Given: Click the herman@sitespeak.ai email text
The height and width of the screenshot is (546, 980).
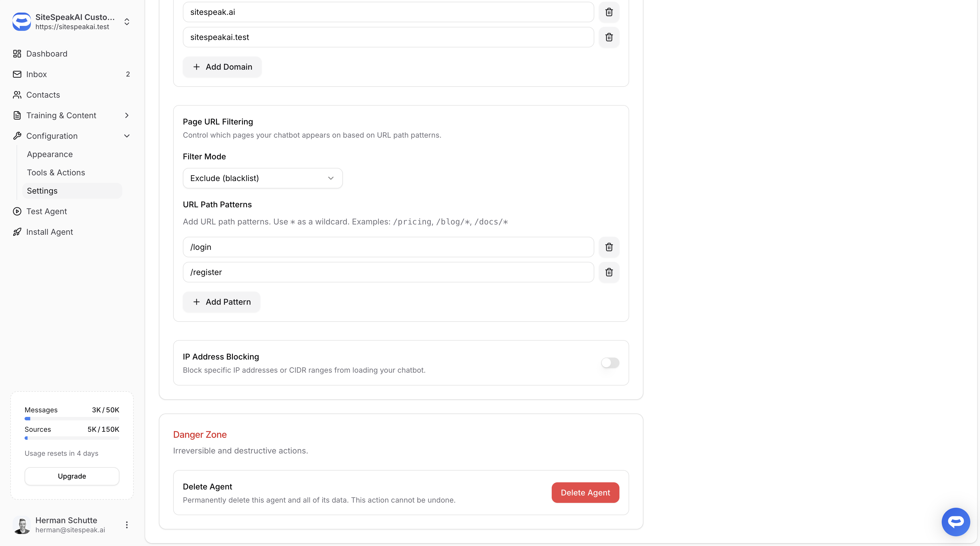Looking at the screenshot, I should 70,530.
